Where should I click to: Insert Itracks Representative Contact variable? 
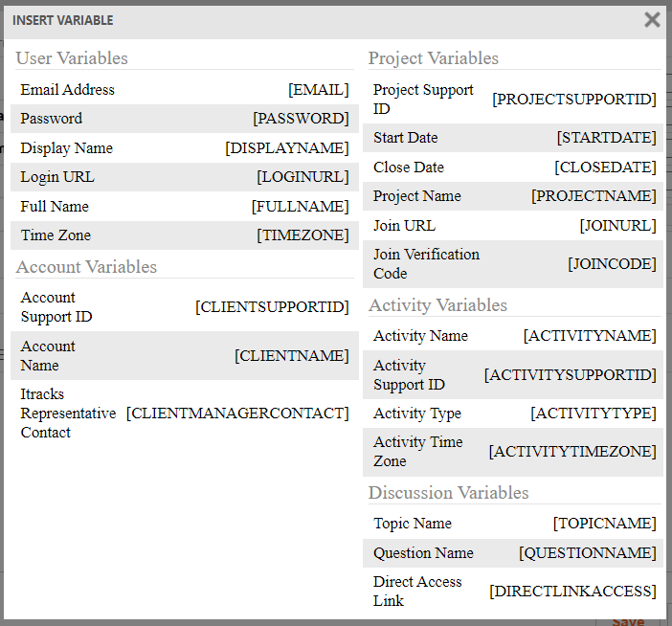pyautogui.click(x=185, y=414)
